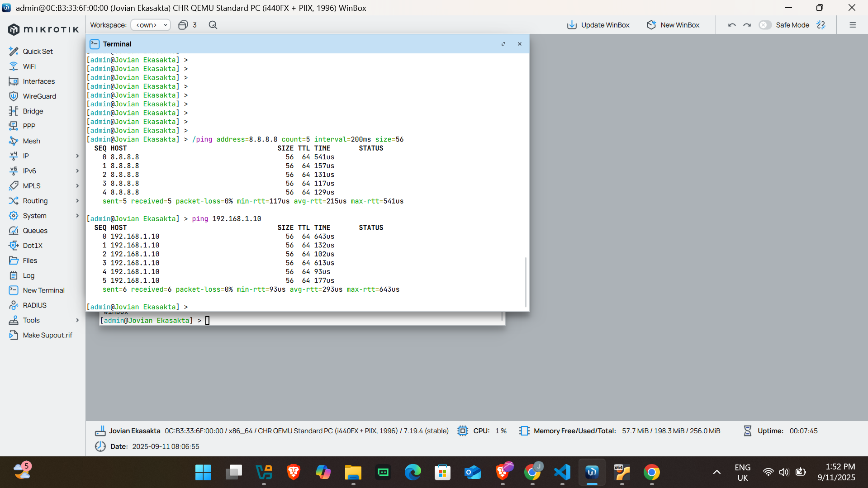Click the MikroTik logo
This screenshot has height=488, width=868.
pyautogui.click(x=43, y=29)
